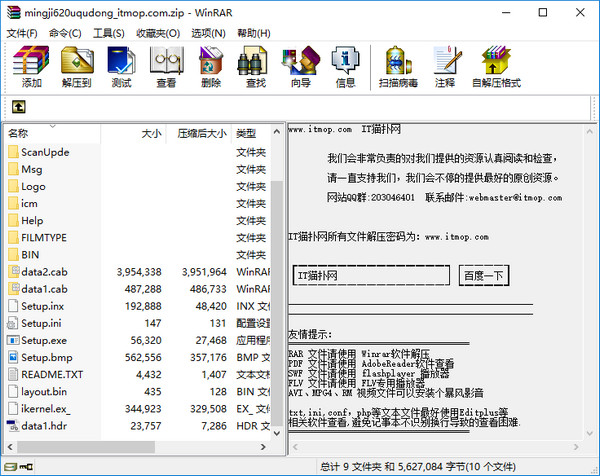Select the Msg folder icon

coord(13,169)
